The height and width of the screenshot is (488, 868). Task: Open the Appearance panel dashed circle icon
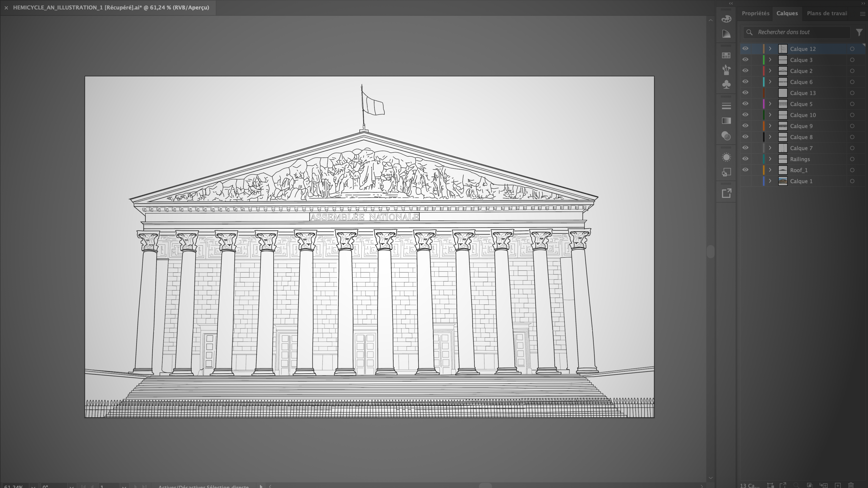click(x=726, y=157)
